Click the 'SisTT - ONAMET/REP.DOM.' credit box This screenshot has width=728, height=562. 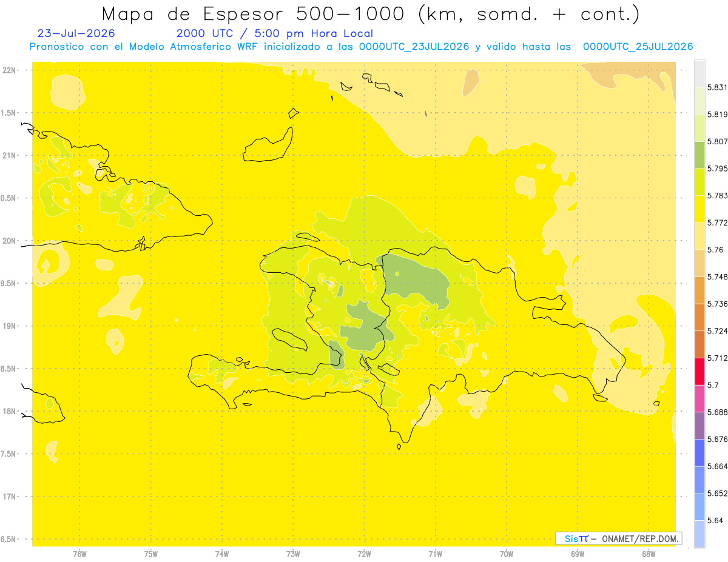pyautogui.click(x=619, y=538)
